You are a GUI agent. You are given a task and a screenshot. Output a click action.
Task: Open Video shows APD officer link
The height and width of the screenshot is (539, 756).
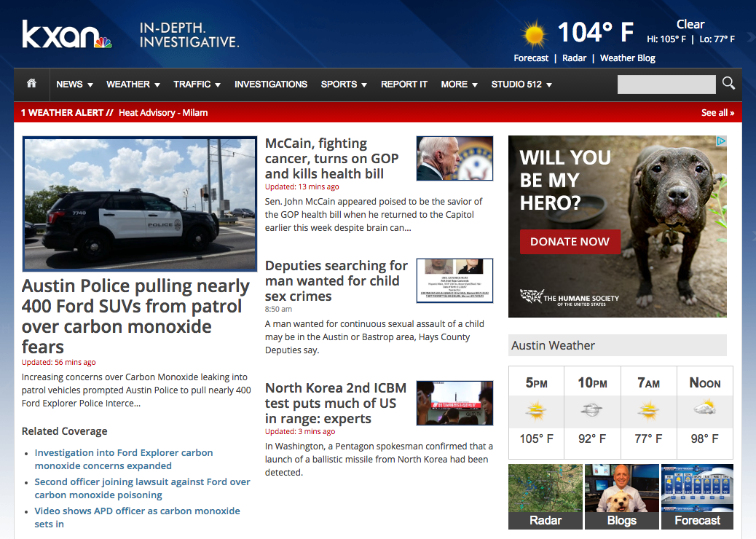[137, 517]
